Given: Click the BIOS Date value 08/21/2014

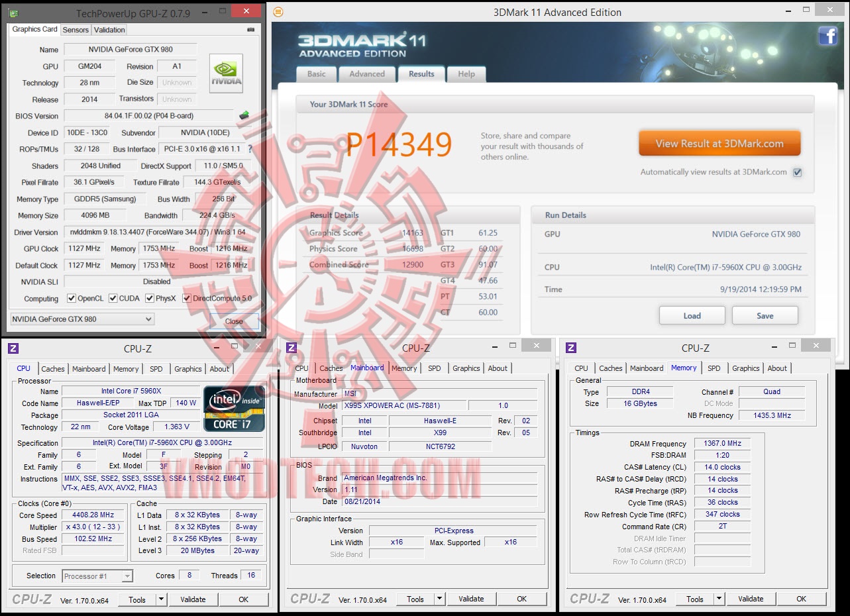Looking at the screenshot, I should click(x=440, y=501).
